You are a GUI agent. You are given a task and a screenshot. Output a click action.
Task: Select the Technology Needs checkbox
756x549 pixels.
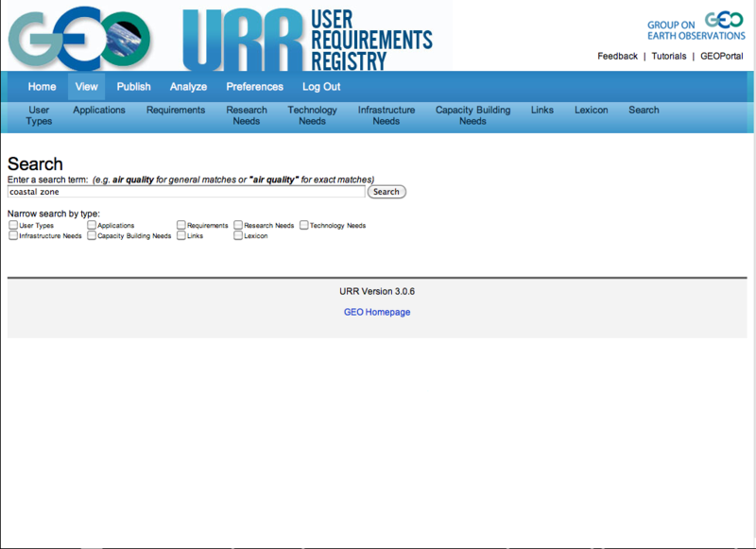coord(304,226)
